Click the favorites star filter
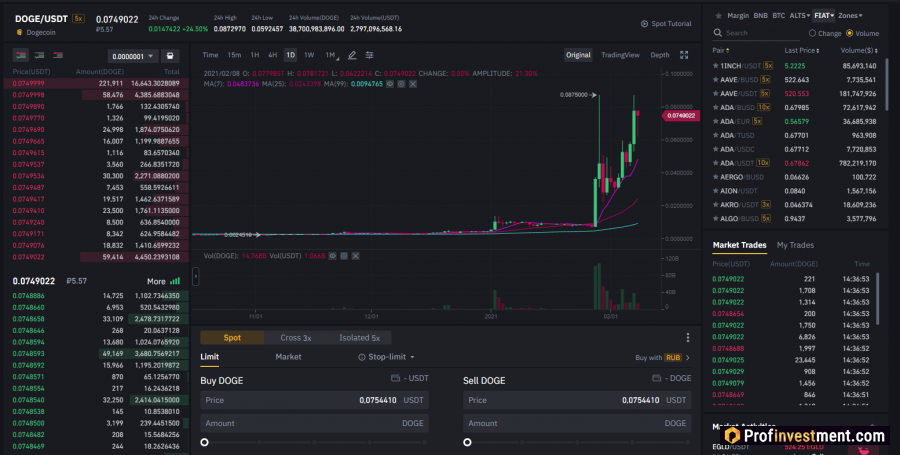This screenshot has height=455, width=900. (x=719, y=16)
